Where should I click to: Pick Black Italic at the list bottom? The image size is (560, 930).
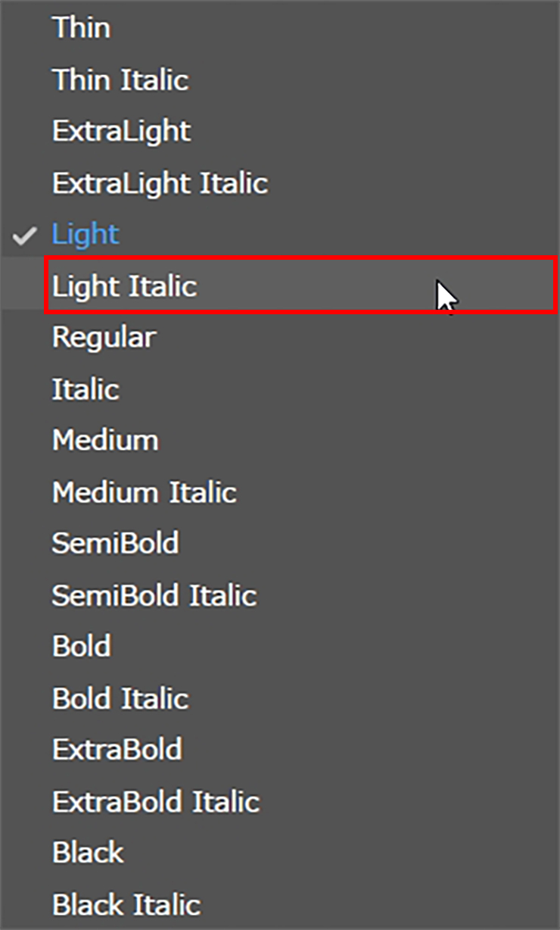tap(126, 904)
